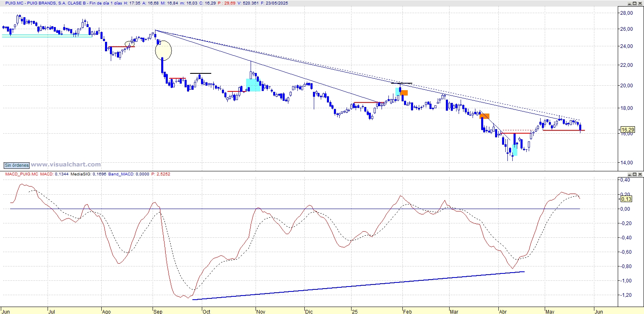Click the 'MediaSIG: 0,1696' value
This screenshot has width=644, height=314.
pyautogui.click(x=88, y=174)
